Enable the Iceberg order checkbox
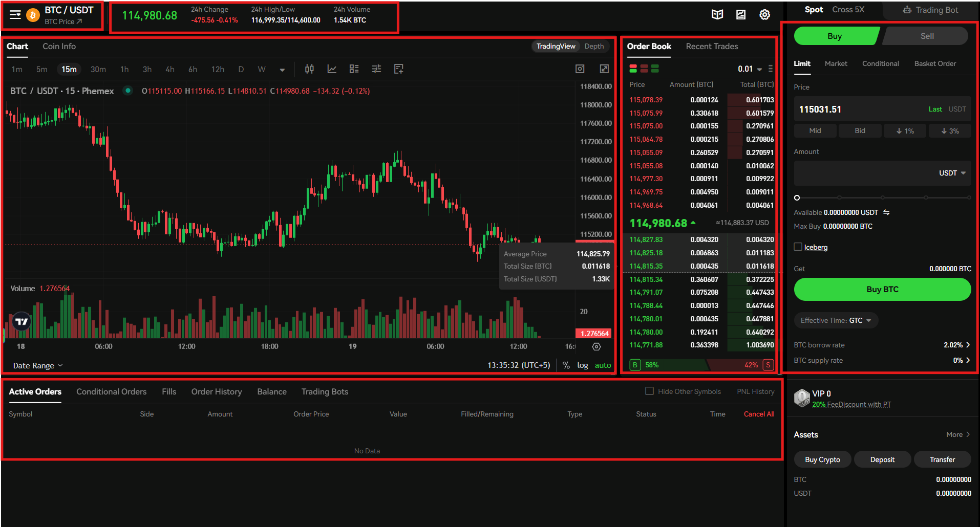 (x=798, y=247)
